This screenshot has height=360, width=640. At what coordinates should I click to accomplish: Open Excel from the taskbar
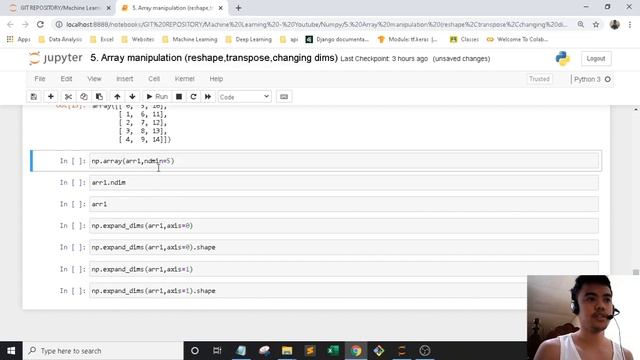[x=333, y=351]
